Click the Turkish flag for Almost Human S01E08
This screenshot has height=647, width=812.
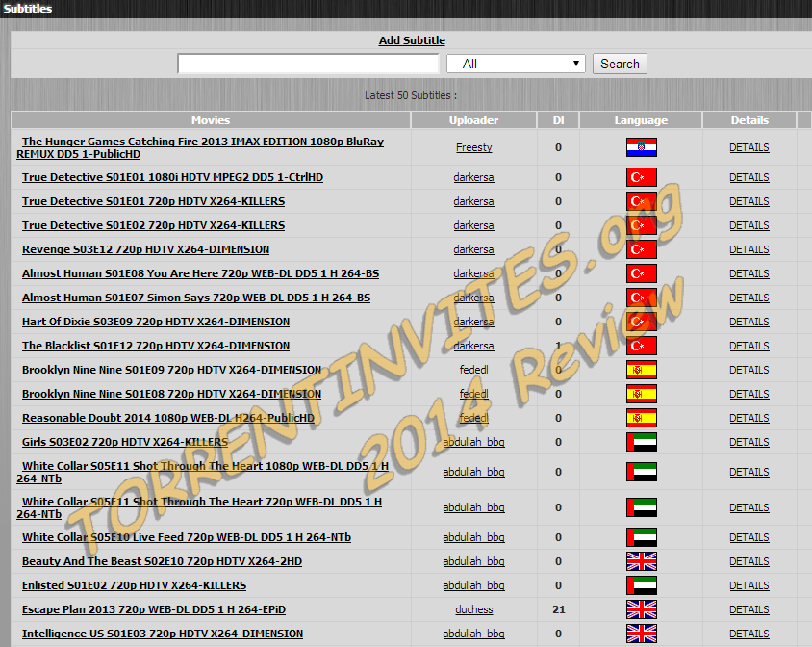(x=641, y=273)
